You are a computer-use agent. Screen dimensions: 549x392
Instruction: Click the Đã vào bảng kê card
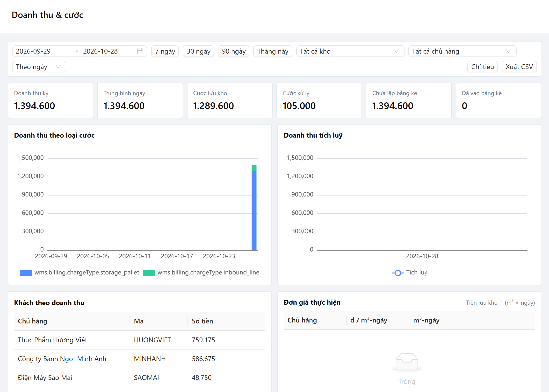[498, 100]
